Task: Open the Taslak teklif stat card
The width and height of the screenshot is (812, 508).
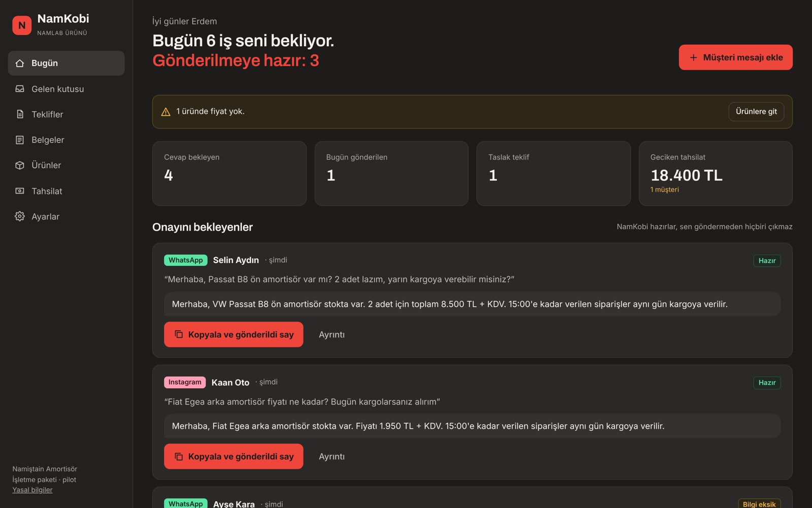Action: click(x=554, y=173)
